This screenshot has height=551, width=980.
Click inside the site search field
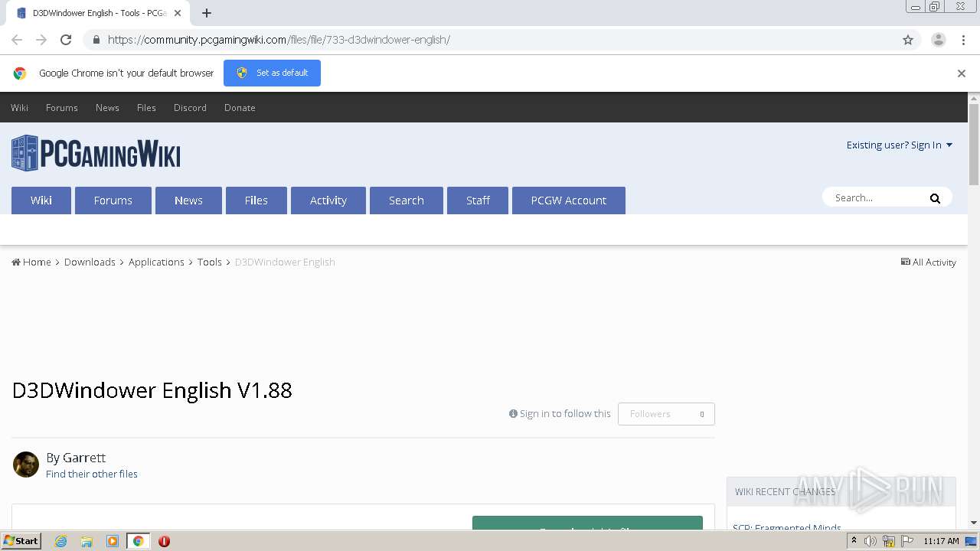click(x=877, y=198)
